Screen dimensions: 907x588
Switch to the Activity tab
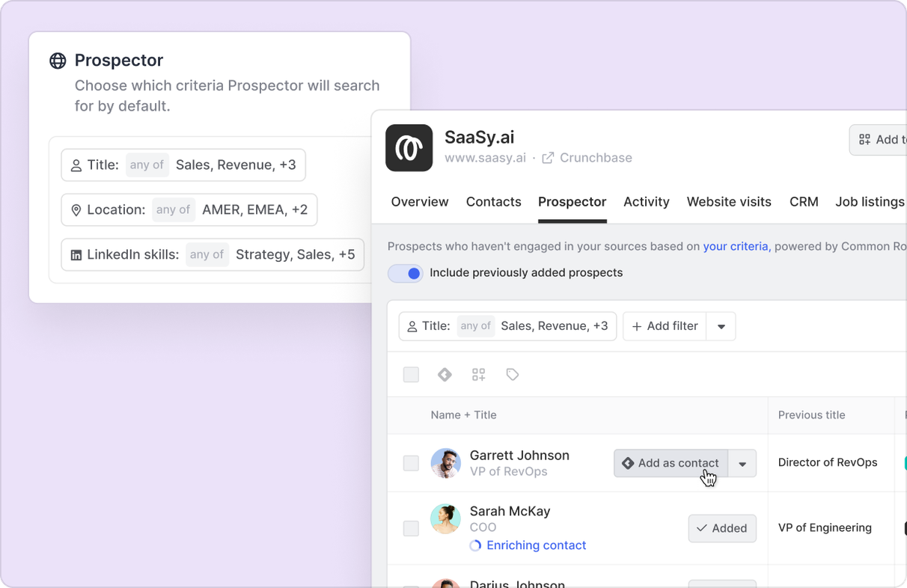[647, 202]
